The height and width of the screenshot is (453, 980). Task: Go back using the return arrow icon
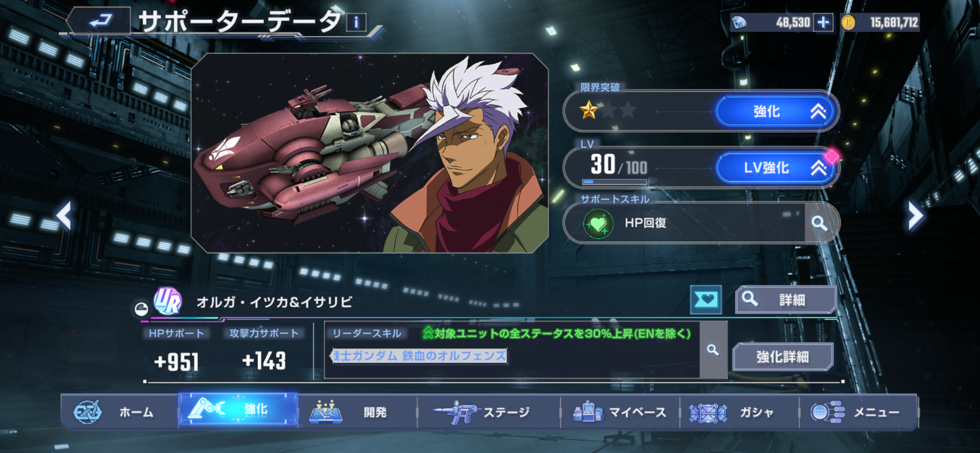point(101,21)
